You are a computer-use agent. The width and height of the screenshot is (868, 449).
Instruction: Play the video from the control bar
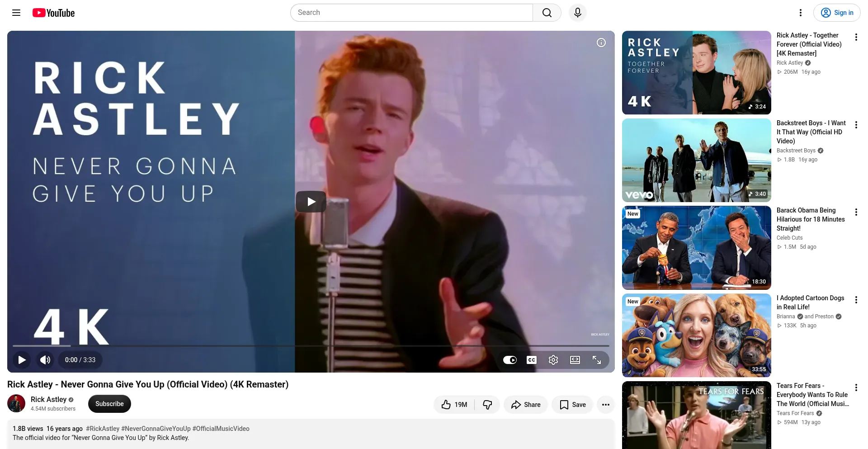(x=22, y=360)
